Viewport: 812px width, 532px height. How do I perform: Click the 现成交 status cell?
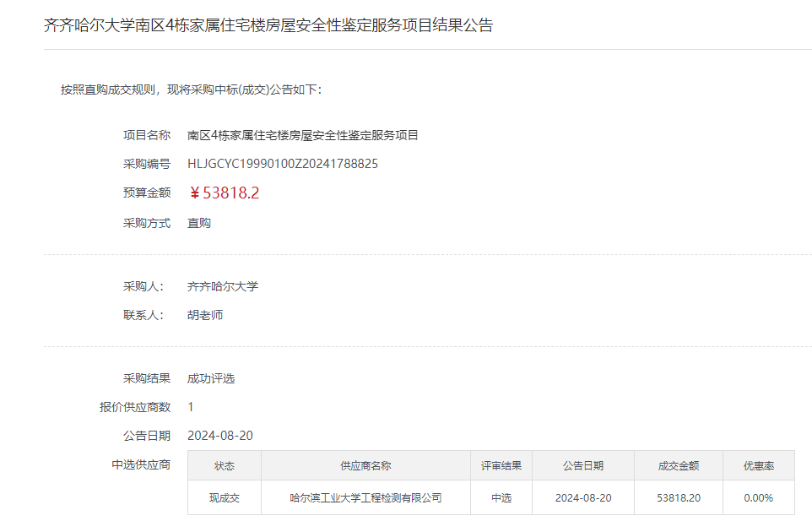click(x=225, y=497)
